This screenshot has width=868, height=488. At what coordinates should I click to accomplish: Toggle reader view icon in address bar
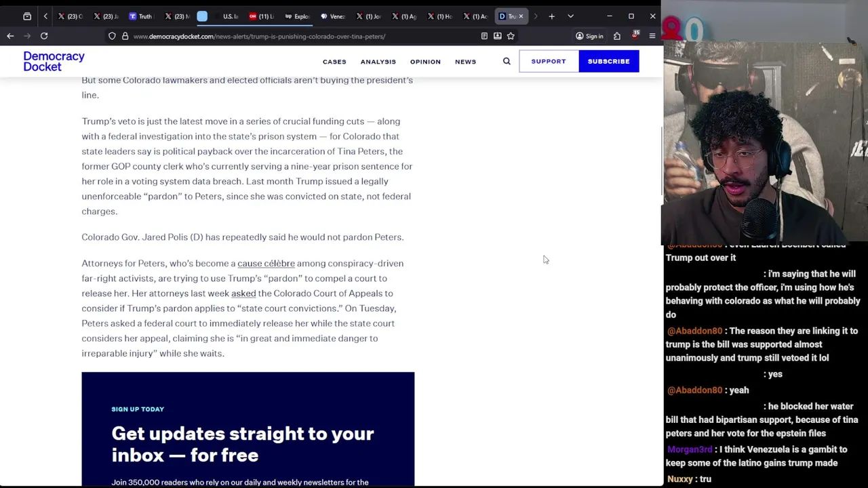pyautogui.click(x=484, y=36)
